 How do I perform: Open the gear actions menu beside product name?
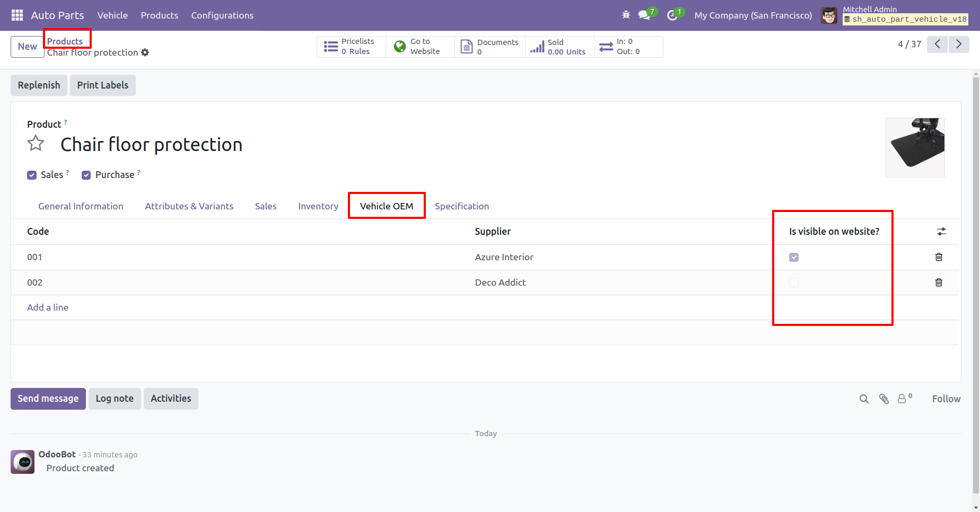click(145, 52)
